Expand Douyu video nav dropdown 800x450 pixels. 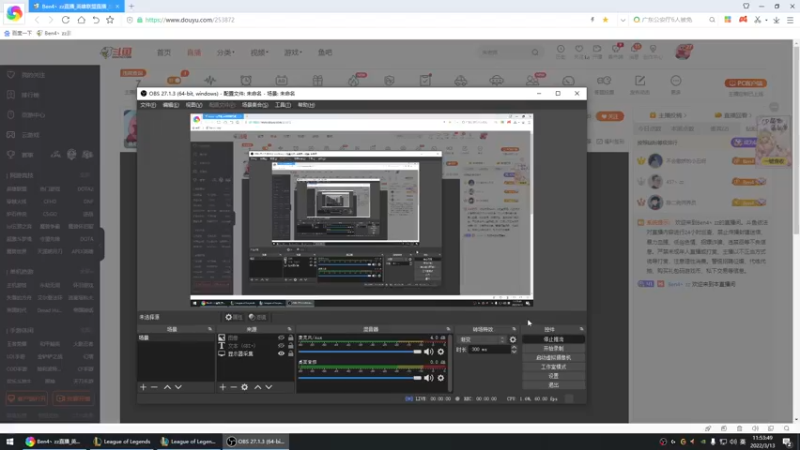pos(259,53)
